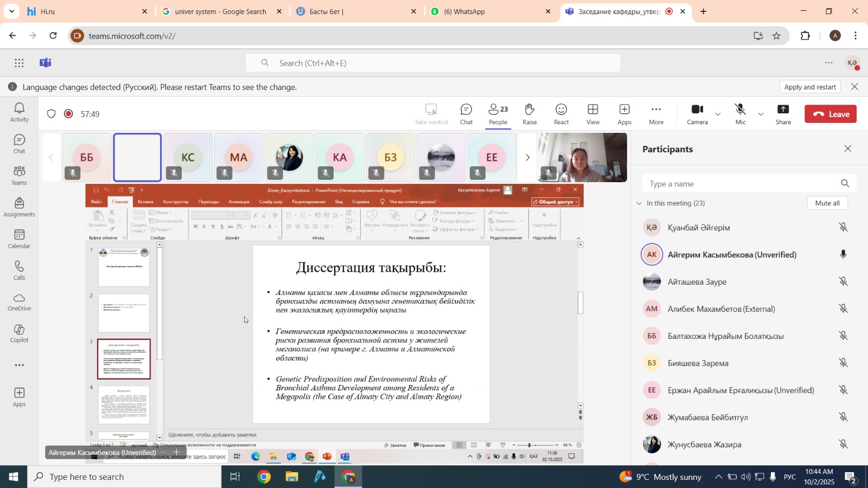
Task: Collapse the 'In this meeting (23)' list
Action: (639, 203)
